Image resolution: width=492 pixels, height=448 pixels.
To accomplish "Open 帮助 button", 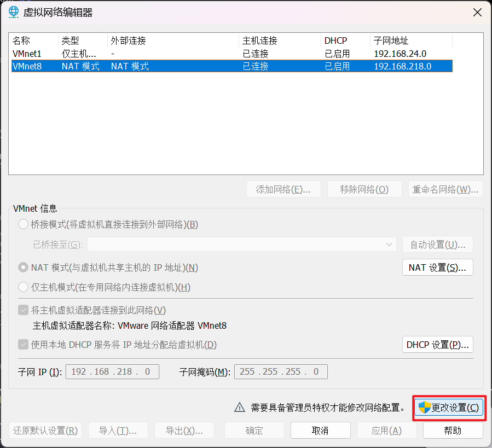I will [x=453, y=430].
